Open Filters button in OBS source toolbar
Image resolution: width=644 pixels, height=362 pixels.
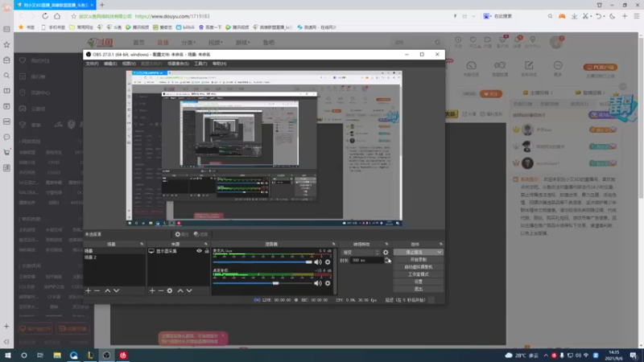(200, 234)
